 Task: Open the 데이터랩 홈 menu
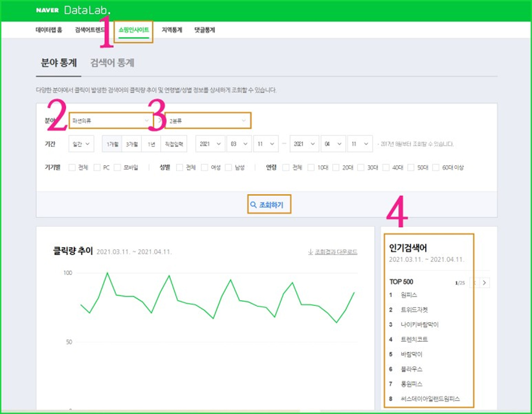[x=49, y=30]
